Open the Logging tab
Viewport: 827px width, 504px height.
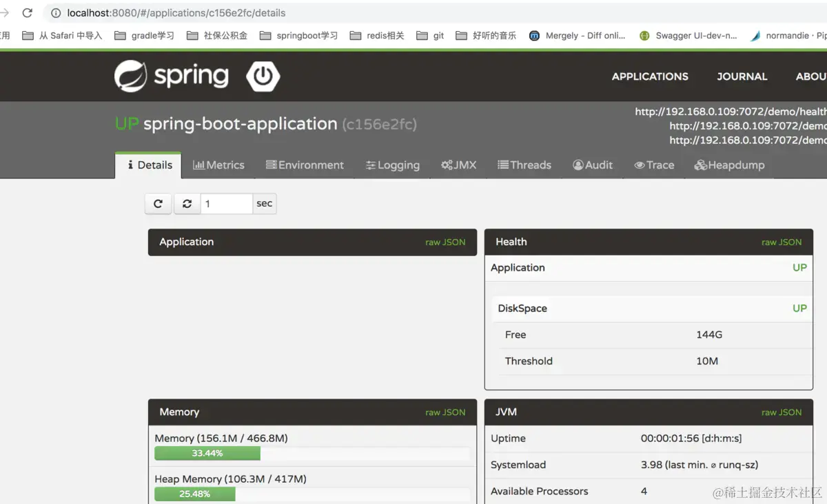[x=393, y=165]
